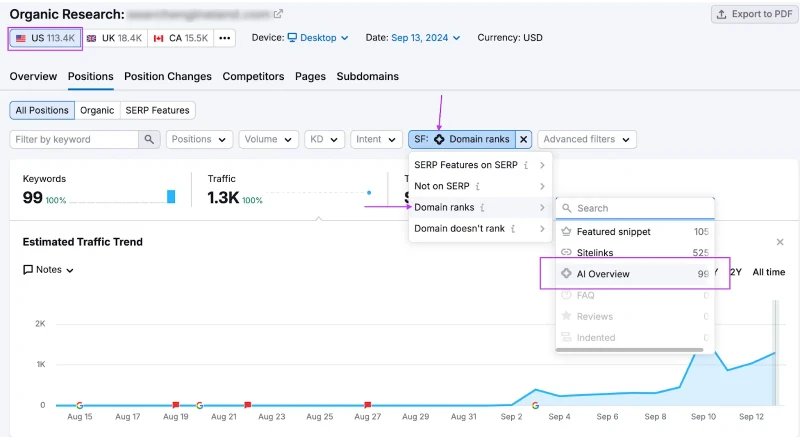Screen dimensions: 800x437
Task: Expand the Volume filter dropdown
Action: tap(268, 139)
